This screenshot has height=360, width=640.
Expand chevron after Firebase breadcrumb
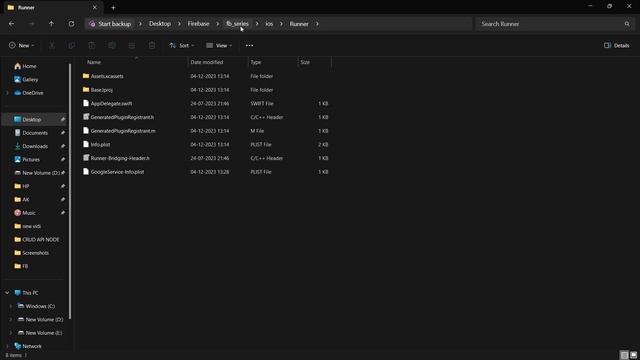tap(218, 24)
